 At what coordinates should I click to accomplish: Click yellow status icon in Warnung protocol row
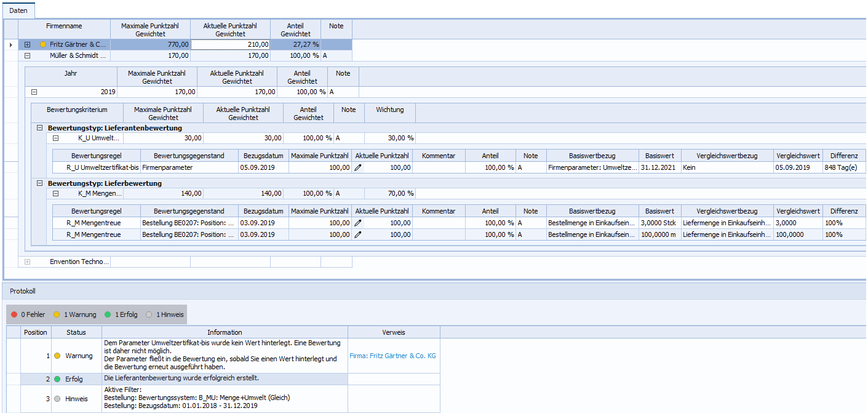click(57, 356)
